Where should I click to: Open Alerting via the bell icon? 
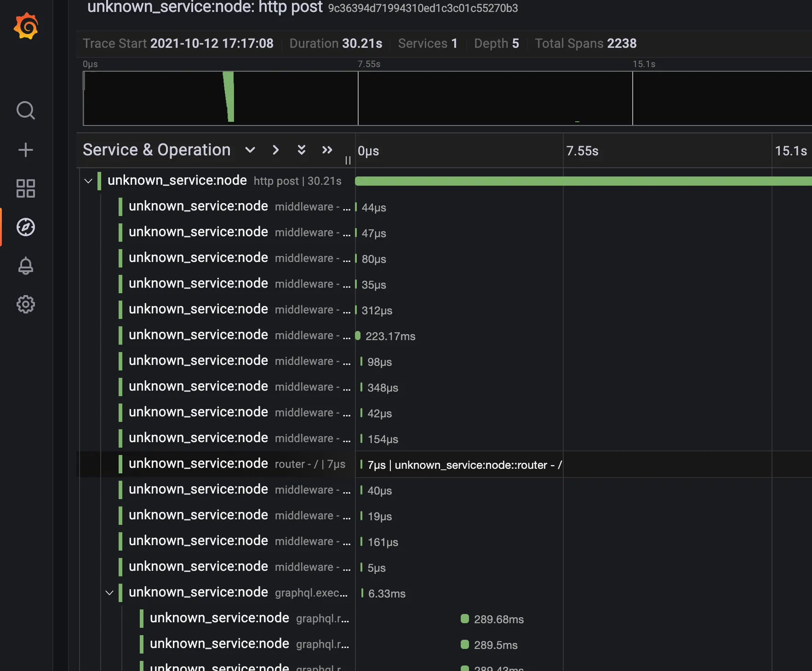point(26,266)
